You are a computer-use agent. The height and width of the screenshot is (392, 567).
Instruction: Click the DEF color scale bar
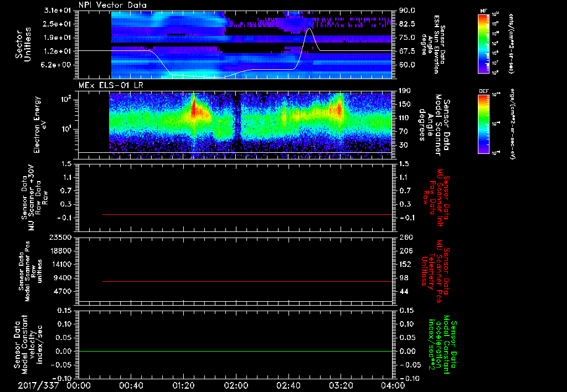pyautogui.click(x=483, y=123)
